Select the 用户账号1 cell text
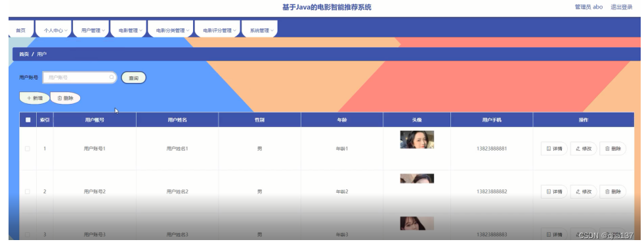This screenshot has width=644, height=246. 95,149
